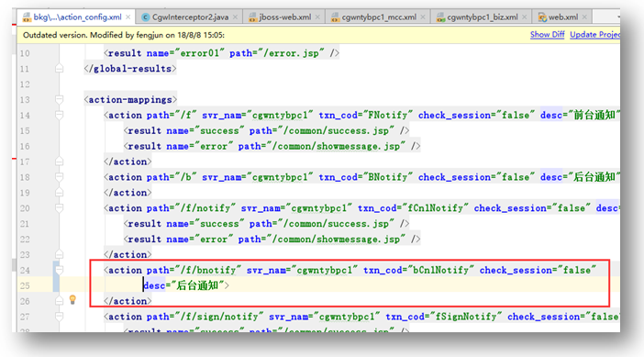Close the action_config.xml tab

pos(128,17)
